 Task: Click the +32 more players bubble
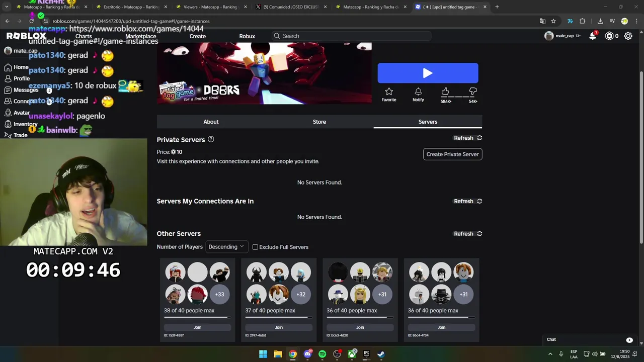(301, 294)
